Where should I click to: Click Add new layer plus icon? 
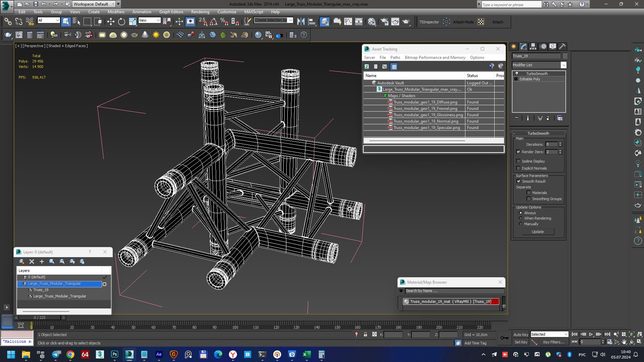point(42,261)
